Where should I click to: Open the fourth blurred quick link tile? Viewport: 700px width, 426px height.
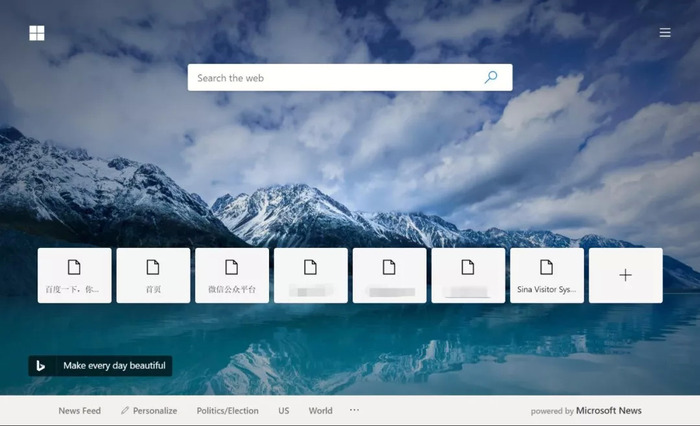[x=311, y=275]
